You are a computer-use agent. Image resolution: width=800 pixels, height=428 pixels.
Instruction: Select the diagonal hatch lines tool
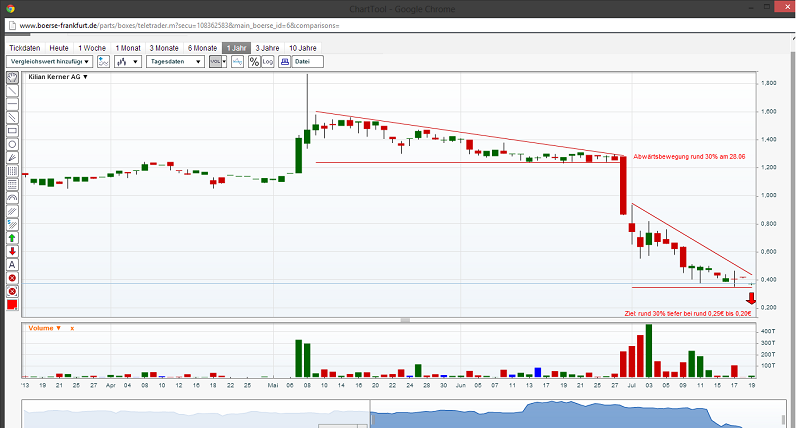pyautogui.click(x=12, y=211)
